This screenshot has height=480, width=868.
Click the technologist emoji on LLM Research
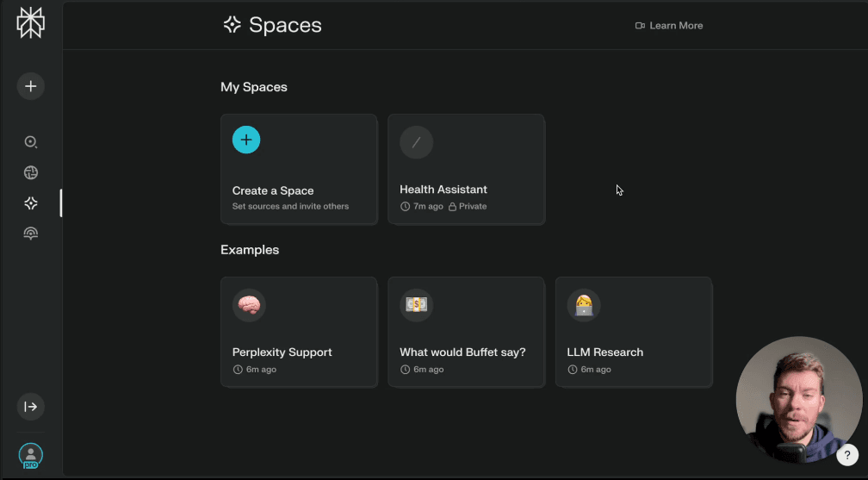(584, 305)
